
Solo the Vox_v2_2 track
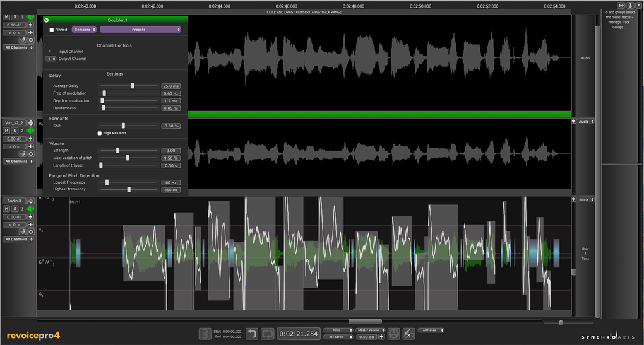[15, 131]
